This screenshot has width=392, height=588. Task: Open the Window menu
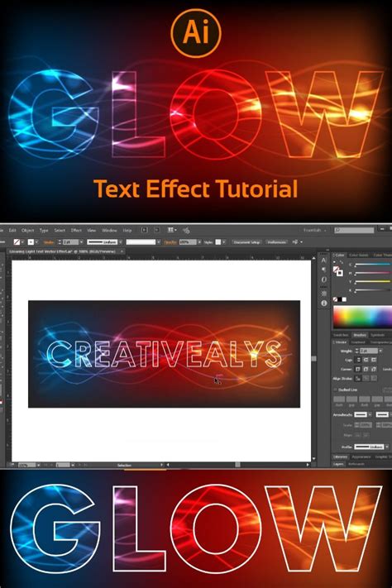pyautogui.click(x=109, y=230)
